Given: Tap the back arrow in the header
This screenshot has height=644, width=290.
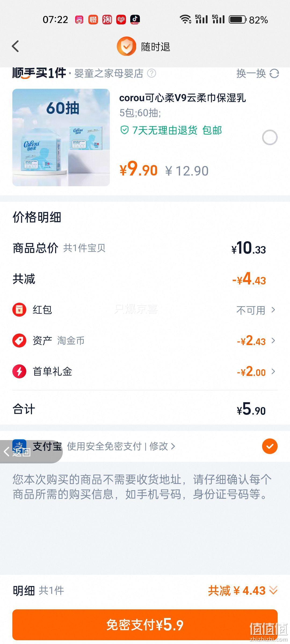Looking at the screenshot, I should (x=16, y=46).
